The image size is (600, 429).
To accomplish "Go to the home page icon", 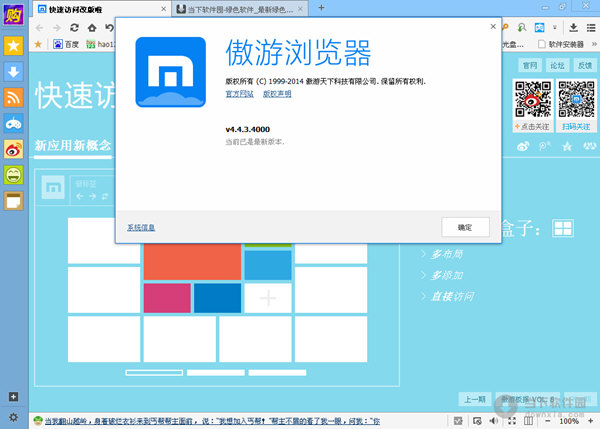I will [x=92, y=28].
